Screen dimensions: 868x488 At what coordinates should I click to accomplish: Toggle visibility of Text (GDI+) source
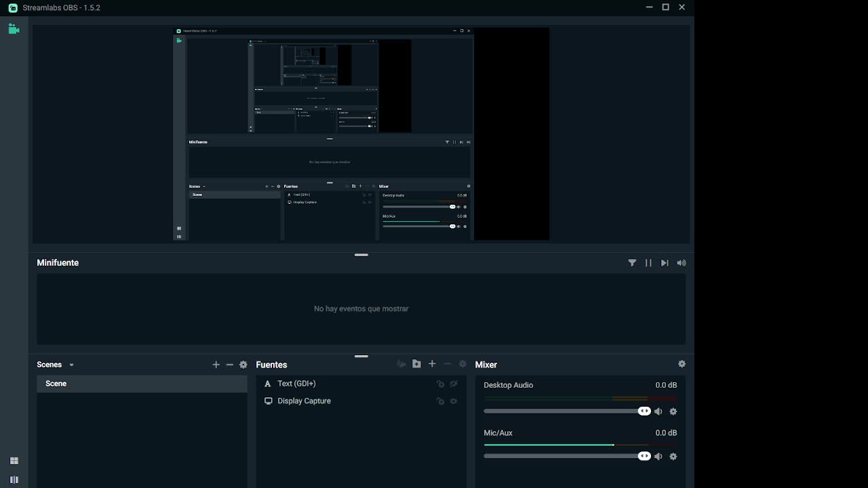tap(454, 384)
